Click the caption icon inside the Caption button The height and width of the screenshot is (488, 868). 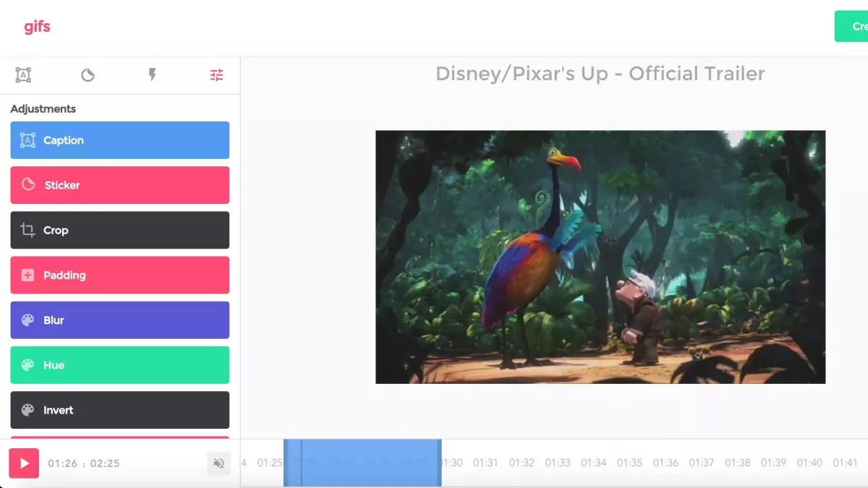pos(27,140)
